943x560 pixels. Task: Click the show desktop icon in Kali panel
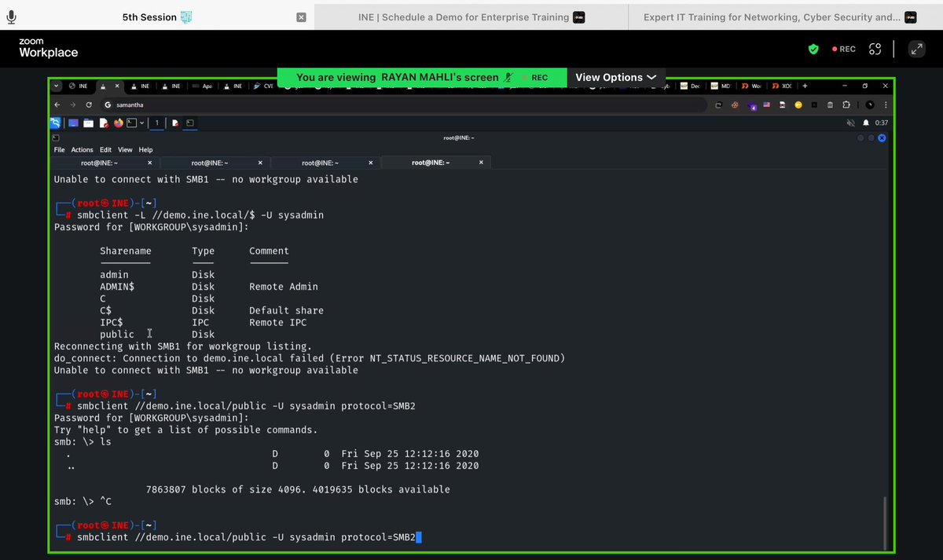point(73,123)
